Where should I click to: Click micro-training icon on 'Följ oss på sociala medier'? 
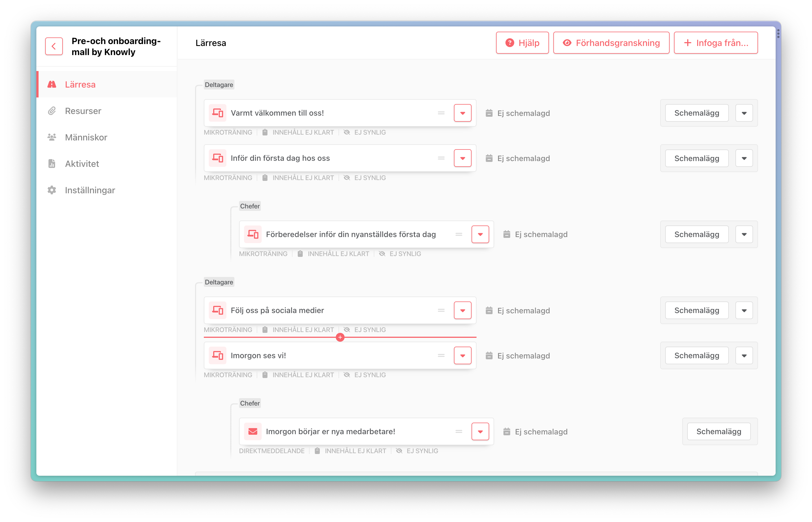pos(217,311)
